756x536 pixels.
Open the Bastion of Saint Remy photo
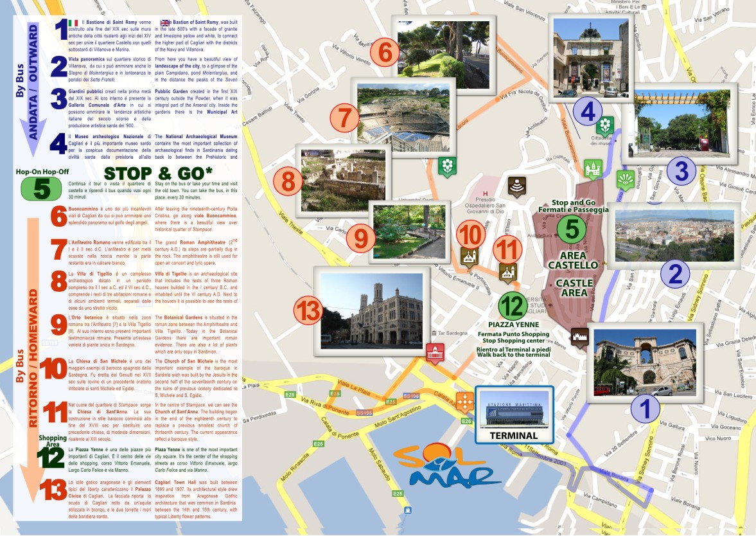click(645, 362)
